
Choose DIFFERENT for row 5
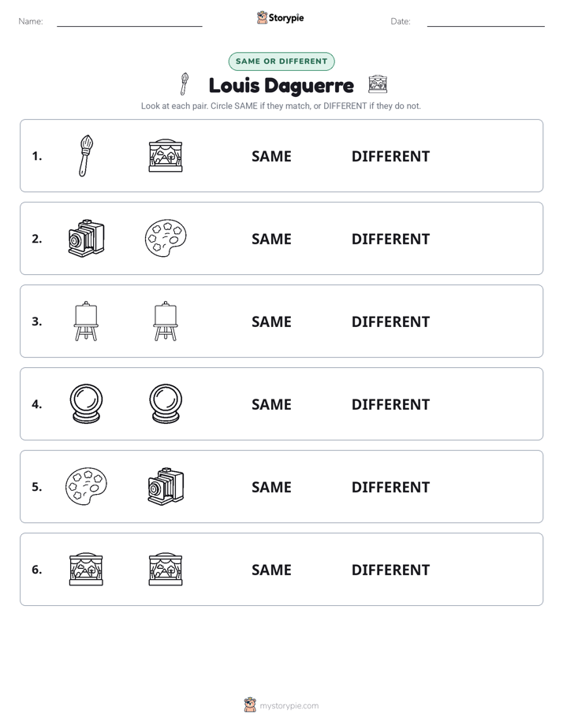pyautogui.click(x=390, y=487)
